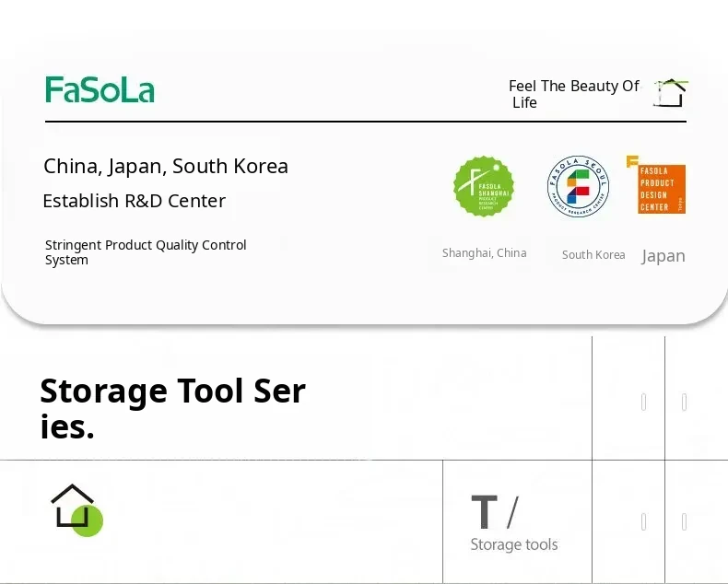Select the "Japan" location label

pyautogui.click(x=663, y=256)
